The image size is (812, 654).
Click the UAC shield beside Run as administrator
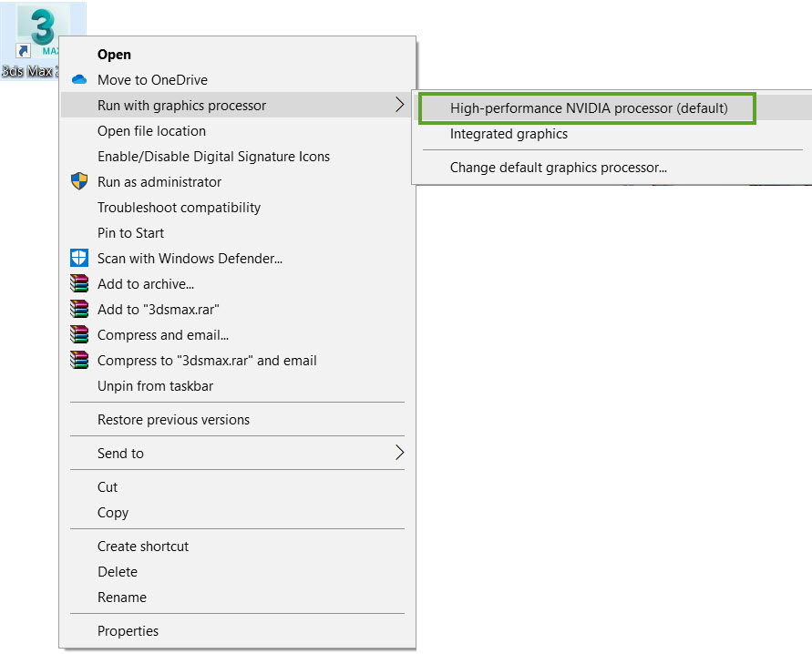(80, 181)
